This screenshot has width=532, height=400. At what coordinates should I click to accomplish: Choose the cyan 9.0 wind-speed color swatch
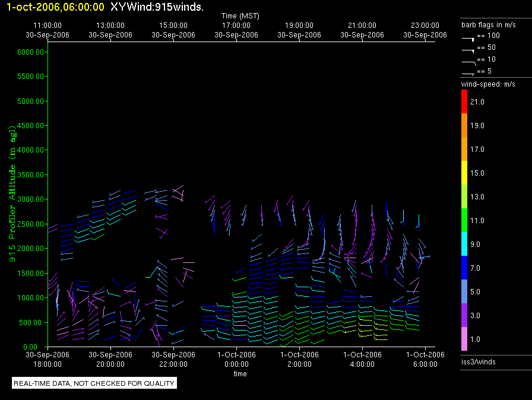tap(464, 244)
